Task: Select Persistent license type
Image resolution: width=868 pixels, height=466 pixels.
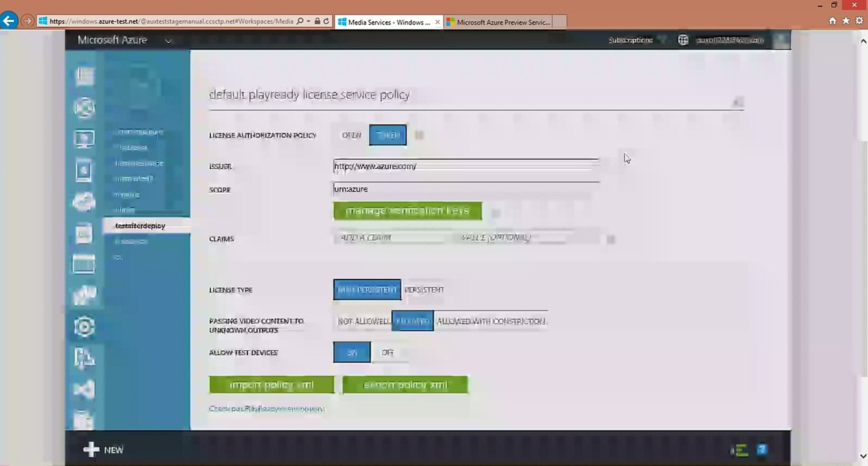Action: [424, 290]
